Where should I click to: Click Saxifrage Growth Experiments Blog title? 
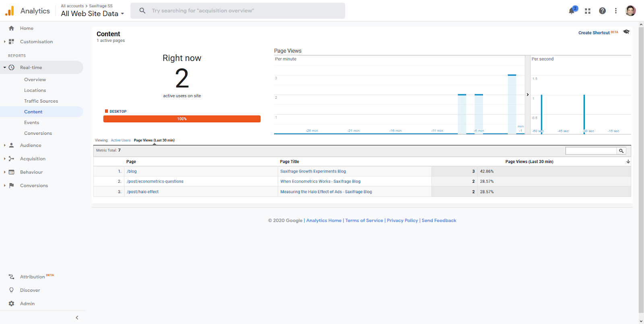click(x=313, y=171)
